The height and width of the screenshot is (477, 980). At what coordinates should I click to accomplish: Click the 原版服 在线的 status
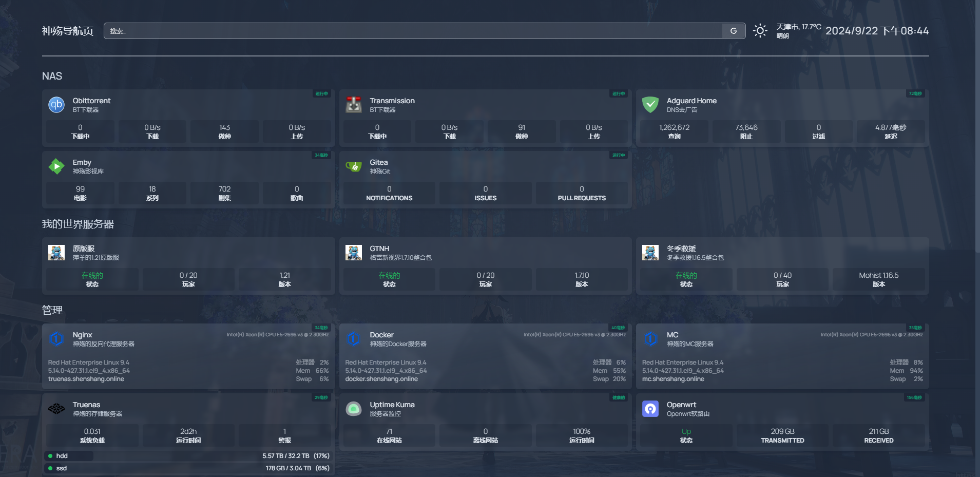[x=92, y=279]
